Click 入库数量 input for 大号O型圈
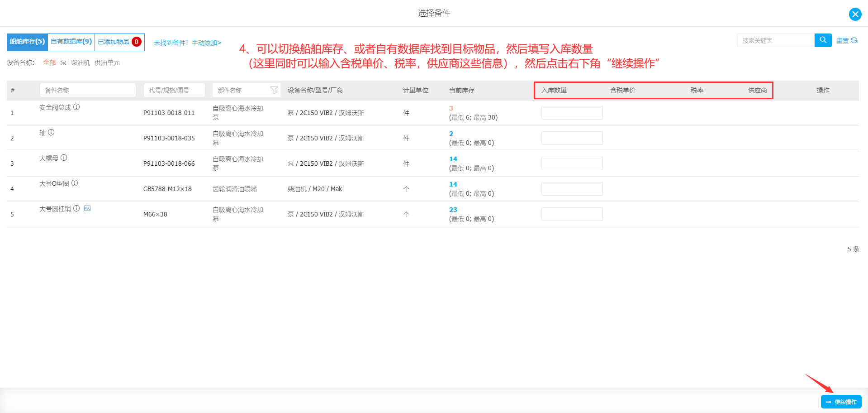Viewport: 868px width, 413px height. [x=572, y=189]
